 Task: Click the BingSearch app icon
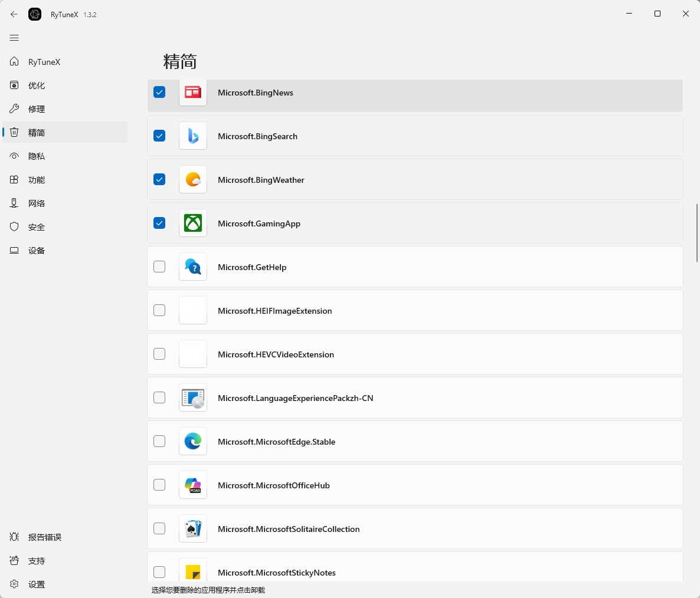click(x=193, y=136)
